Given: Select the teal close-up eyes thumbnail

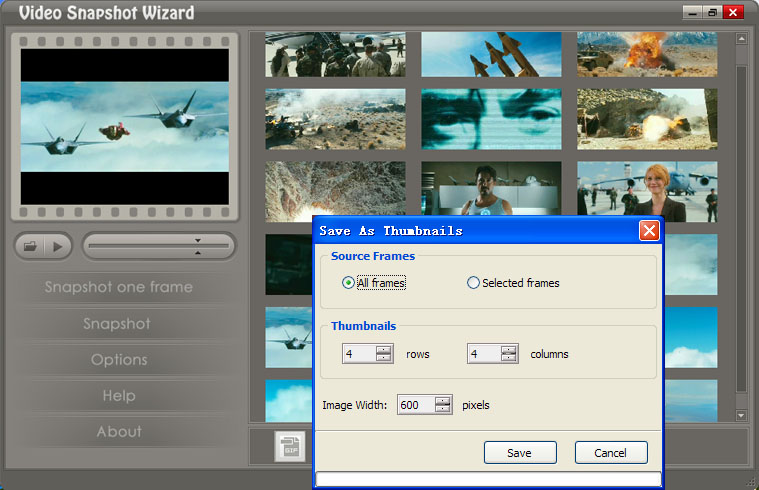Looking at the screenshot, I should (491, 119).
